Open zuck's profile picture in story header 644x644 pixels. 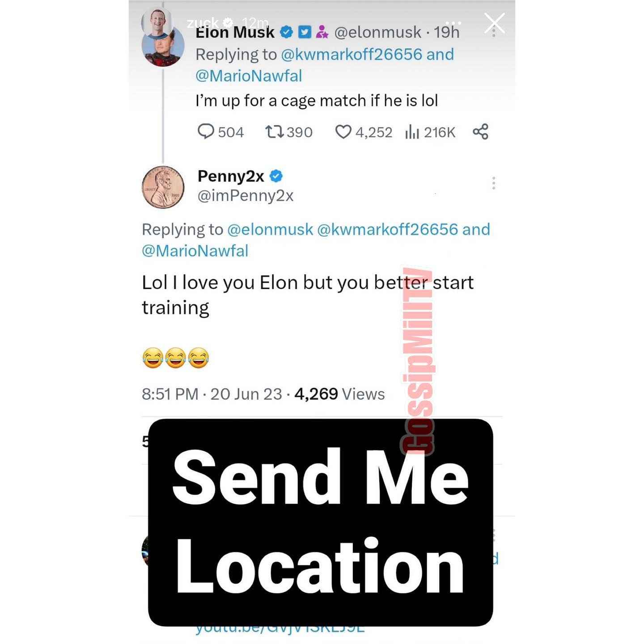click(157, 22)
